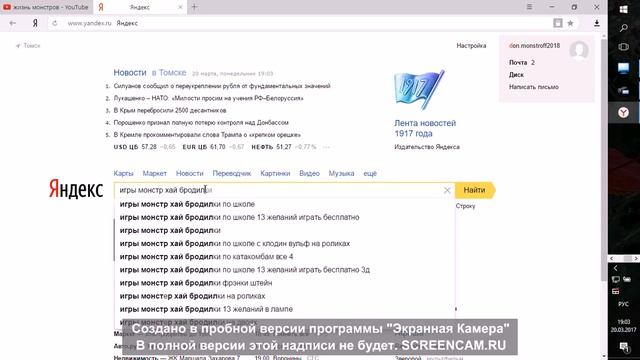
Task: Open news about 2500 десантников in Крым
Action: point(170,111)
